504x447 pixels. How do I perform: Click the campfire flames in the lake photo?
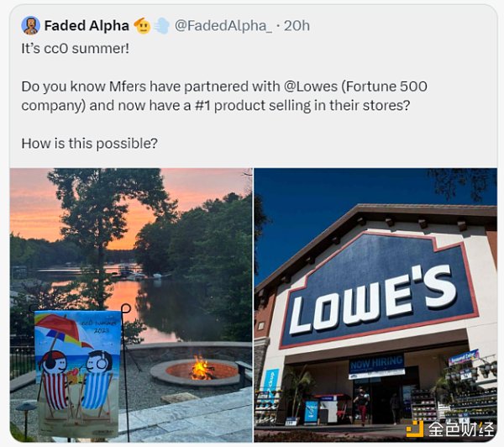pyautogui.click(x=200, y=366)
